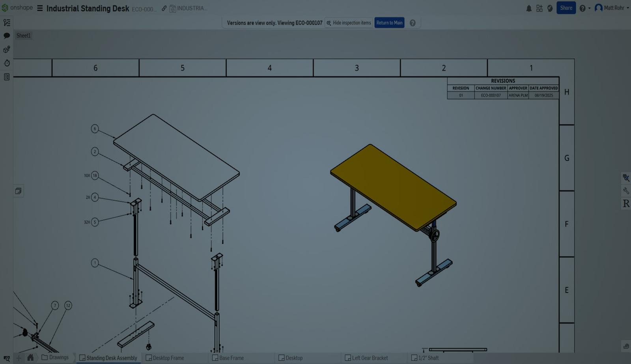Open the Onshape app grid icon

pyautogui.click(x=539, y=8)
